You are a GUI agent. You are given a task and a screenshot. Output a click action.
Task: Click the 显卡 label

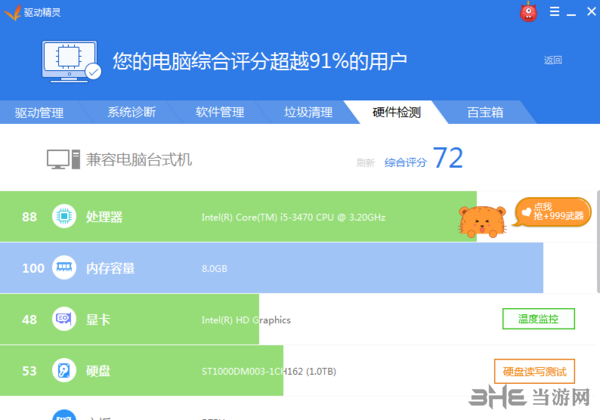pos(98,319)
